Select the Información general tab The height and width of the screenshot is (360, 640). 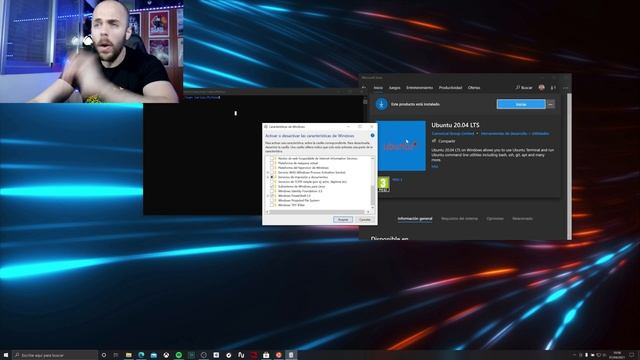pos(415,219)
